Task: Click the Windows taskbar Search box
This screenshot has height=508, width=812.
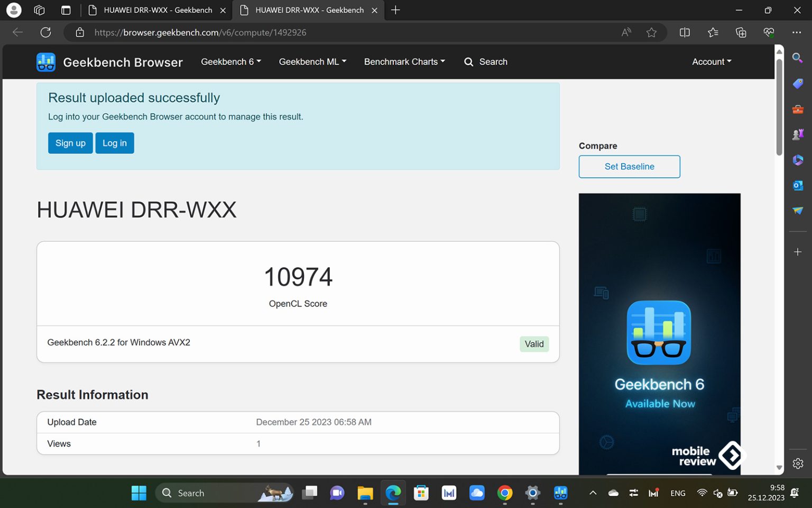Action: coord(225,493)
